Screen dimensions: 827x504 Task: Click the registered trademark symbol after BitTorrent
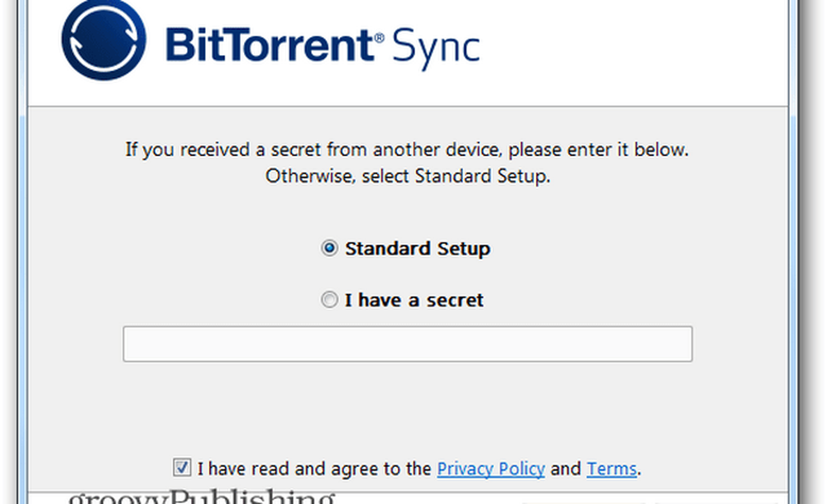(x=380, y=37)
